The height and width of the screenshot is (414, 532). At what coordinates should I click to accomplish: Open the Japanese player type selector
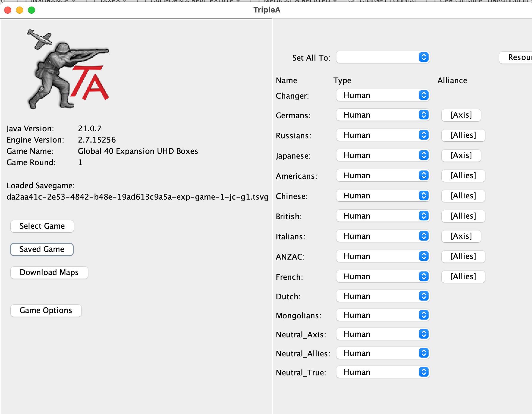[383, 155]
